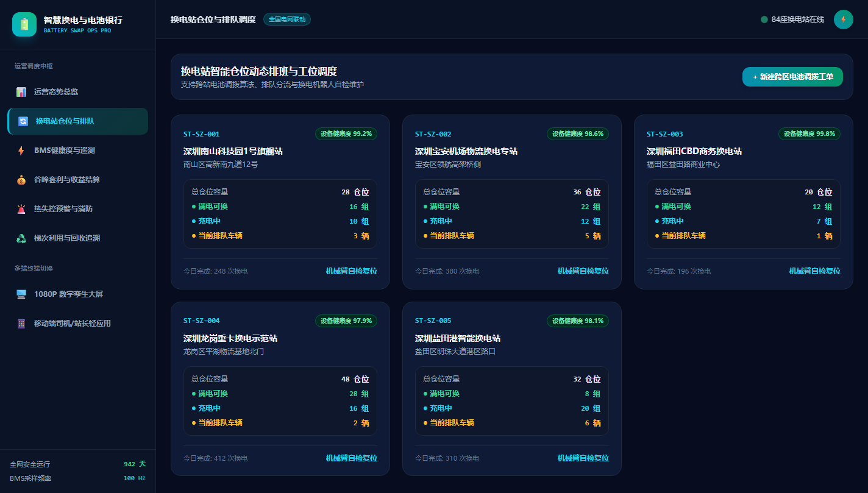
Task: Click header title 换电站仓位与排队调度
Action: pos(213,20)
